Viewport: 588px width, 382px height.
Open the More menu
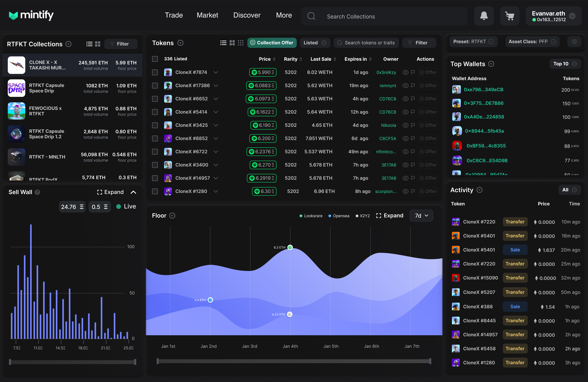[284, 15]
